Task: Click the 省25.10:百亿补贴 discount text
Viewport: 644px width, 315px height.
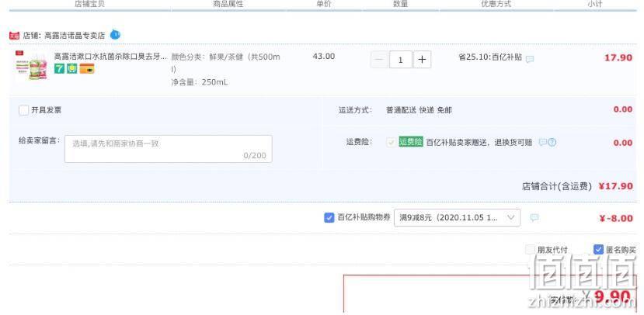Action: point(490,57)
